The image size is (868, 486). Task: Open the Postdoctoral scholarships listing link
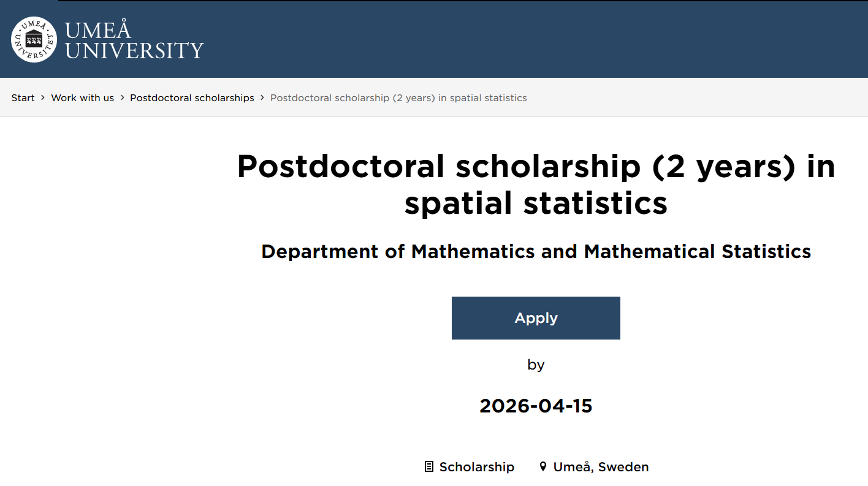(x=192, y=97)
